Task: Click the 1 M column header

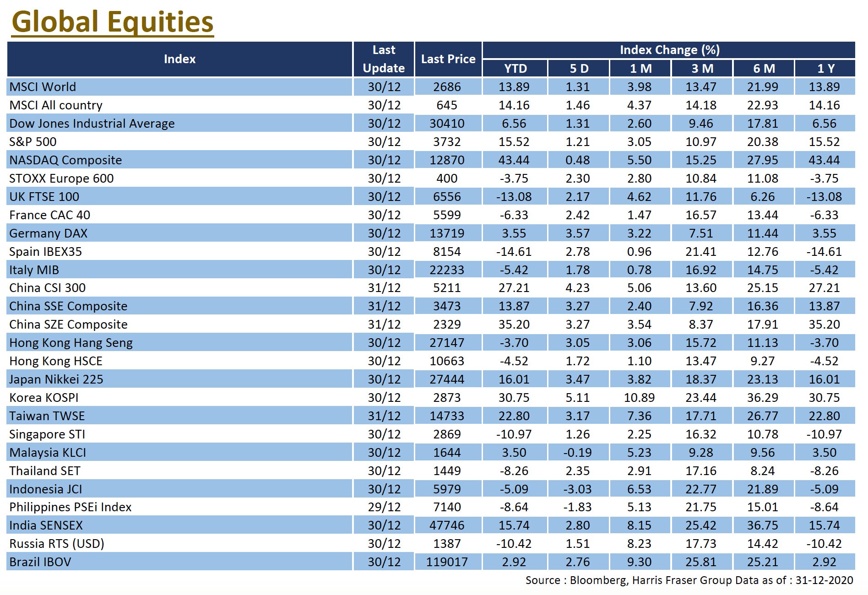Action: (x=640, y=69)
